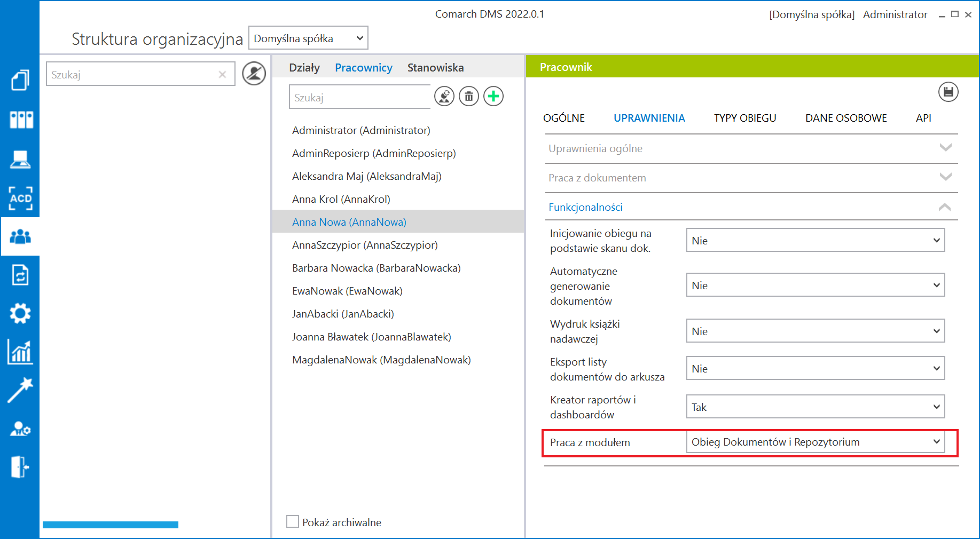
Task: Open the ACD module in sidebar
Action: (x=20, y=199)
